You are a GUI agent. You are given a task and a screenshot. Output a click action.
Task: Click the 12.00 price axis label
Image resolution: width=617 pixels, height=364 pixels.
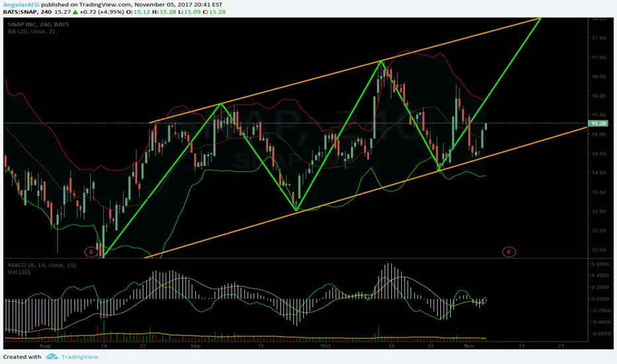[599, 250]
